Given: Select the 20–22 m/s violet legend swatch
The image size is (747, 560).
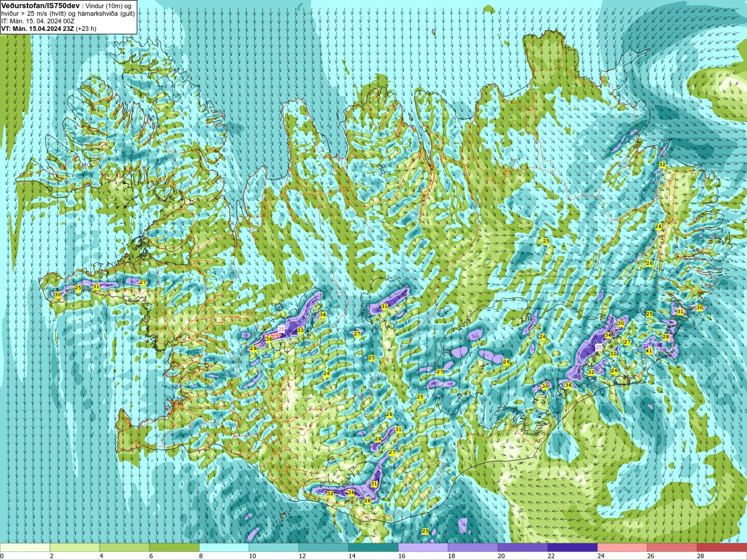Looking at the screenshot, I should pyautogui.click(x=523, y=548).
